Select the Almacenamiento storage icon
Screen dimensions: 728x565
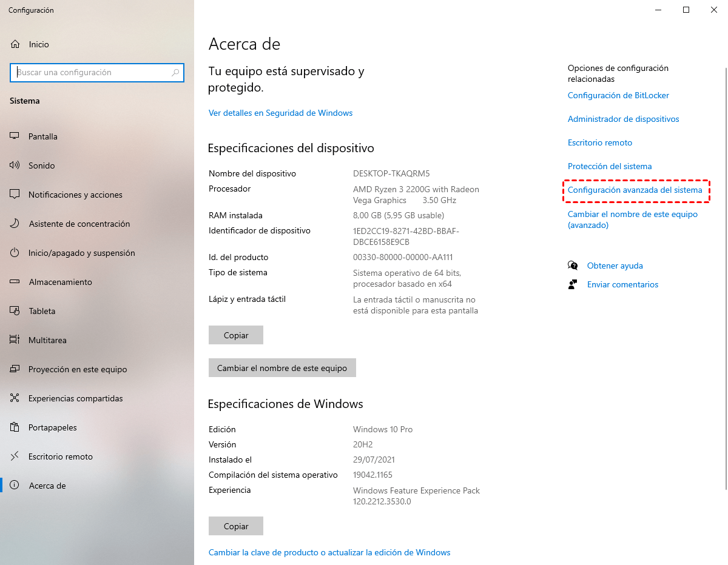coord(15,282)
